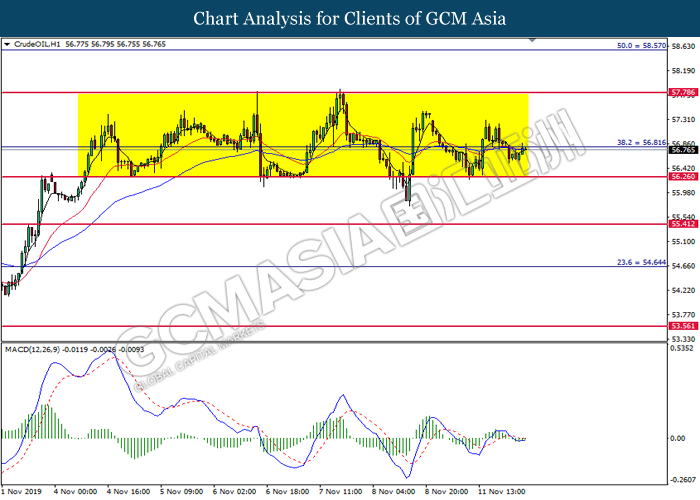Image resolution: width=700 pixels, height=500 pixels.
Task: Select the MACD scale value 0.5352
Action: pyautogui.click(x=682, y=348)
